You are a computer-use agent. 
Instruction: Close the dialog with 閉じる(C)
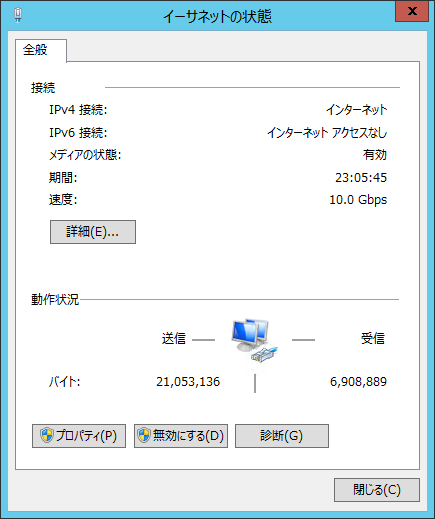377,490
